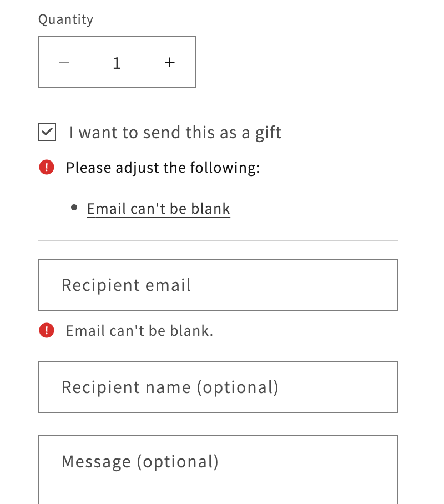The image size is (444, 504).
Task: Click the "I want to send this as a gift" label
Action: pos(175,133)
